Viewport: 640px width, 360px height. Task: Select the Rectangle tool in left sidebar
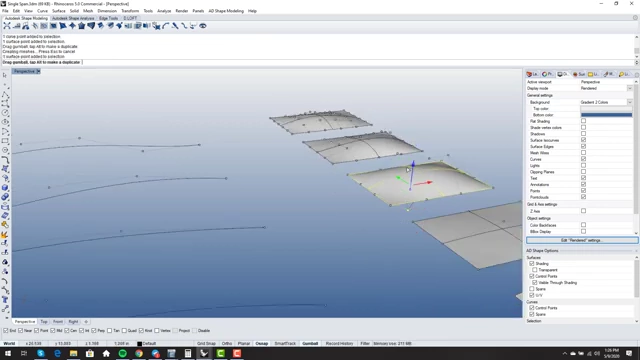(x=5, y=141)
